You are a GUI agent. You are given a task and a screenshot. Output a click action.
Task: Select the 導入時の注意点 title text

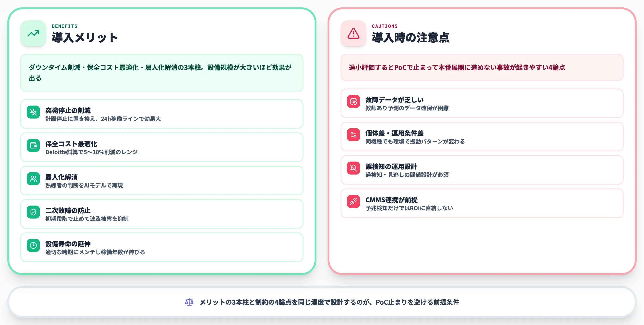point(411,37)
